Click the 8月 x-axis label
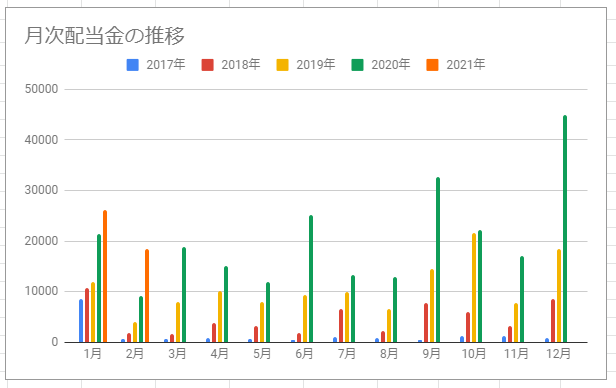This screenshot has width=616, height=388. 389,354
